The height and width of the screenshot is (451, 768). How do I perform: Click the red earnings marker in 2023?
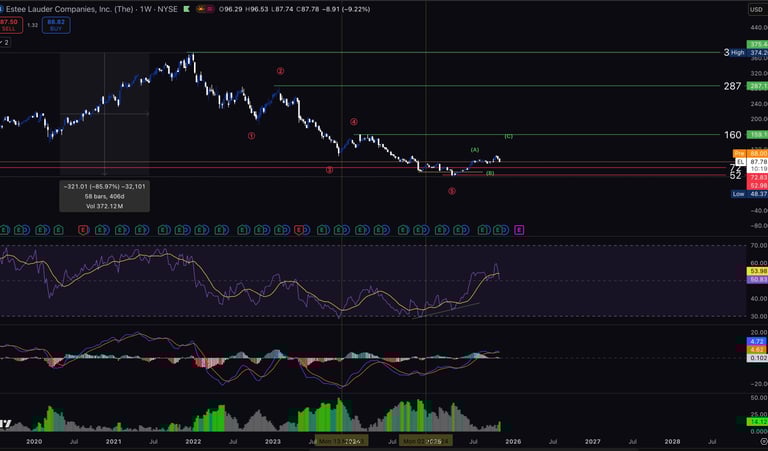pyautogui.click(x=299, y=230)
